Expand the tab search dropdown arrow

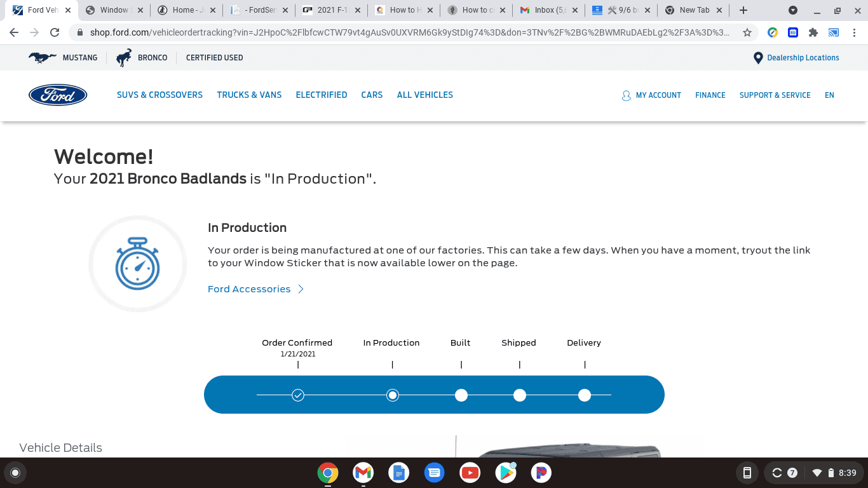(793, 10)
